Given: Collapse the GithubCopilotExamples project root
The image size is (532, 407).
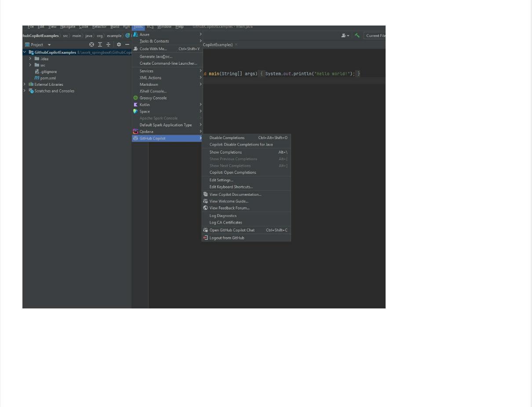Looking at the screenshot, I should coord(25,52).
